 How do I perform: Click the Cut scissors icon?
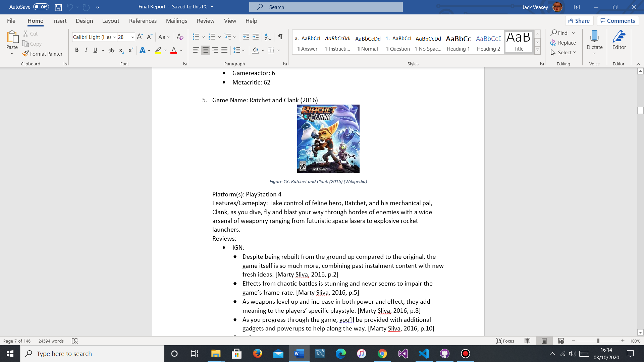click(x=25, y=34)
